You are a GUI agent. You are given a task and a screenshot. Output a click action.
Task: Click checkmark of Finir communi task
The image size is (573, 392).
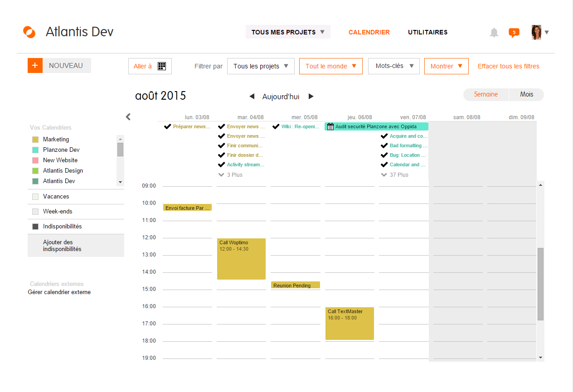(222, 145)
